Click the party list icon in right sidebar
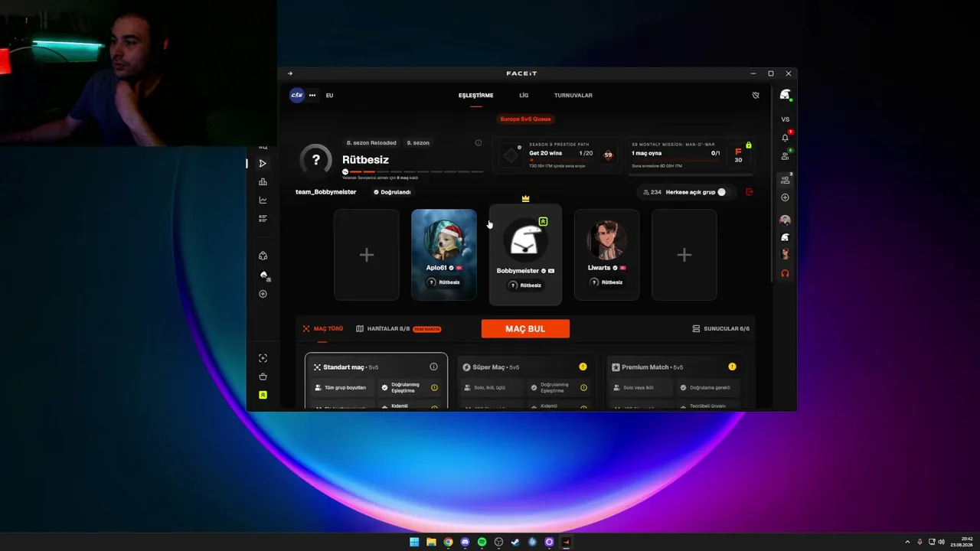 pos(785,180)
